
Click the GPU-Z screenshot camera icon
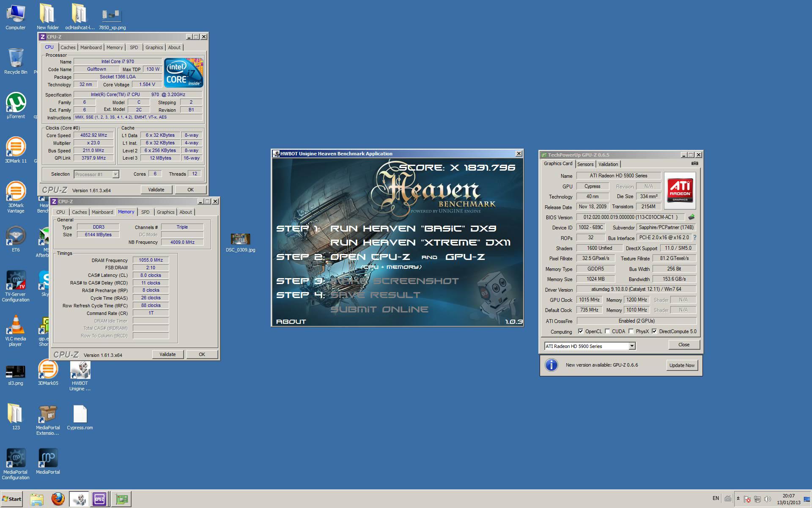pos(694,163)
